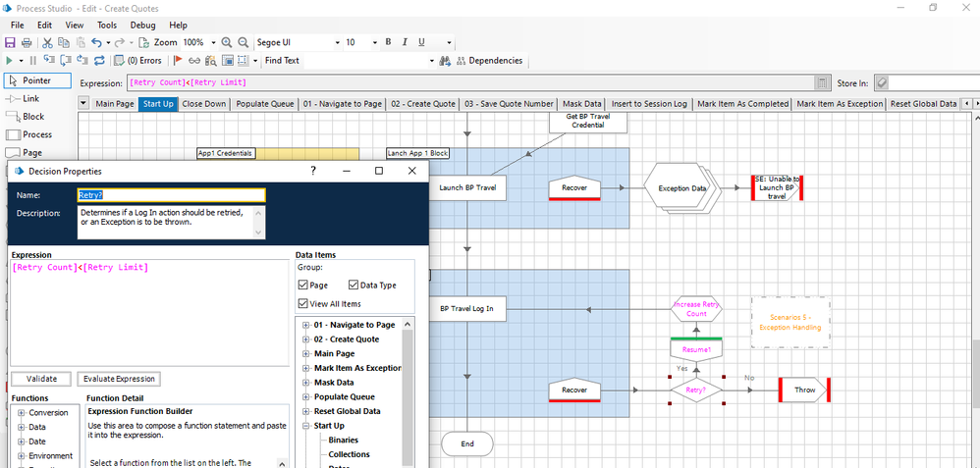This screenshot has height=468, width=980.
Task: Expand the Conversion functions node
Action: [22, 413]
